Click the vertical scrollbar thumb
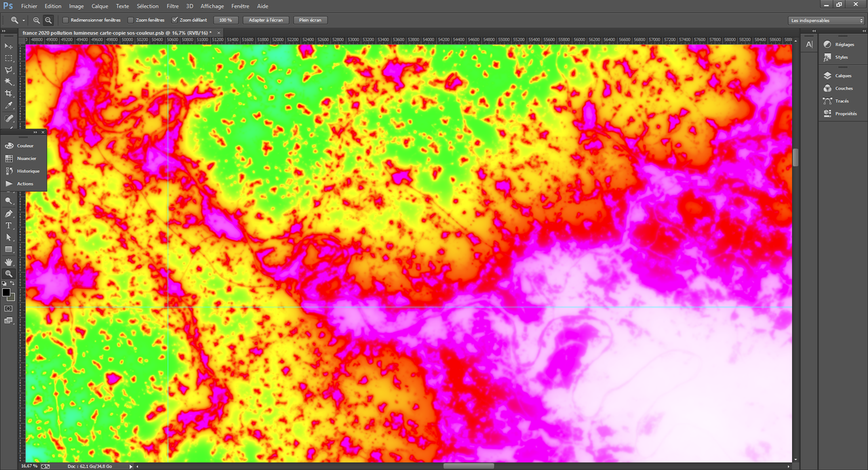This screenshot has width=868, height=470. [x=795, y=157]
